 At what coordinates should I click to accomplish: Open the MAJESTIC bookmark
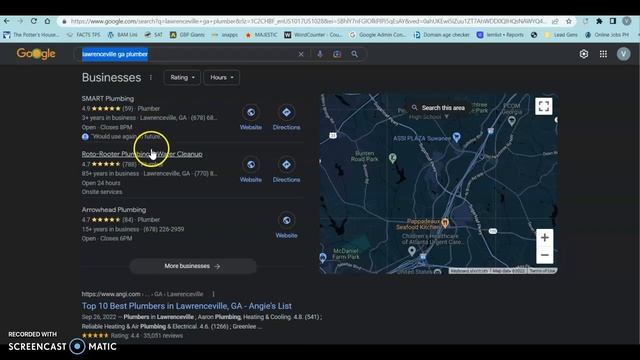[261, 35]
